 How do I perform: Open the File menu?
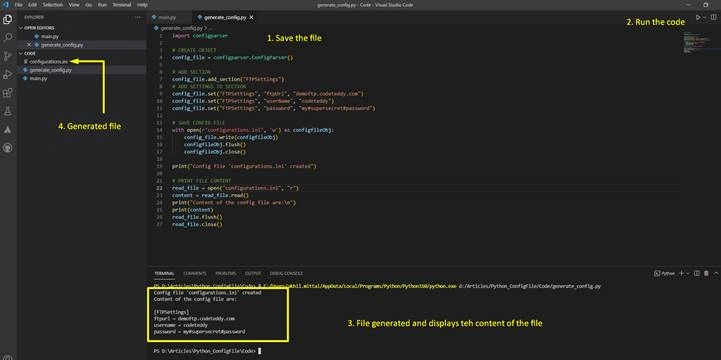pyautogui.click(x=18, y=5)
